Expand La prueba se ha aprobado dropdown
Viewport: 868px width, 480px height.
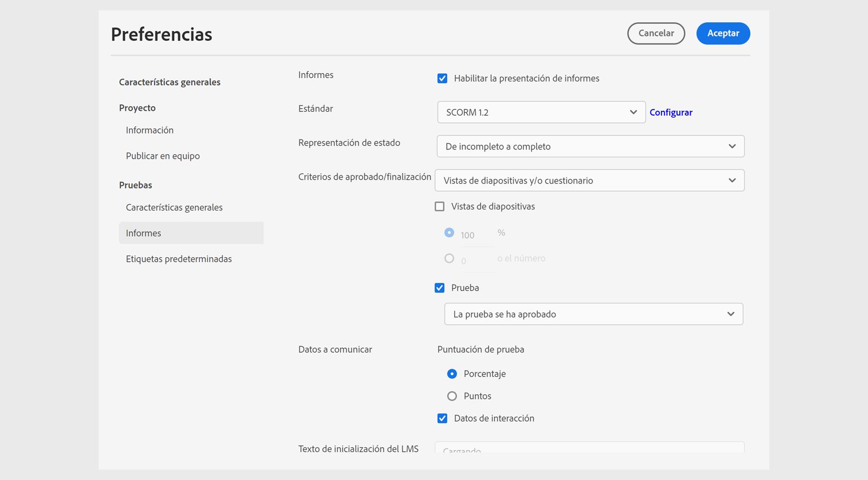coord(593,314)
